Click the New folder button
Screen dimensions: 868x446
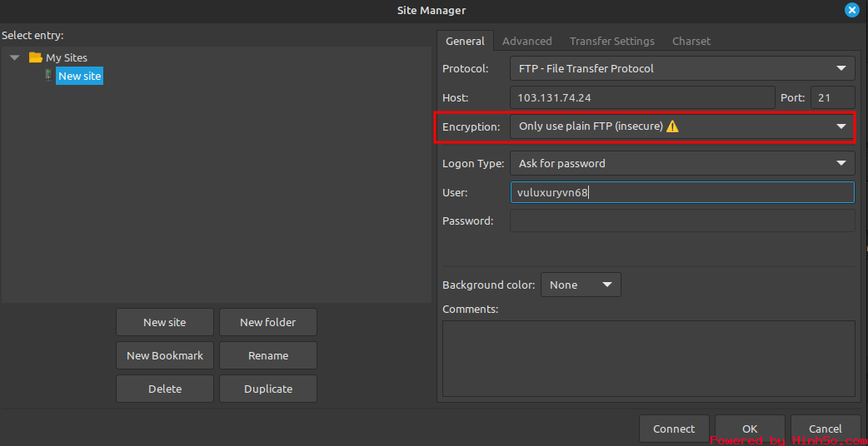pos(268,322)
